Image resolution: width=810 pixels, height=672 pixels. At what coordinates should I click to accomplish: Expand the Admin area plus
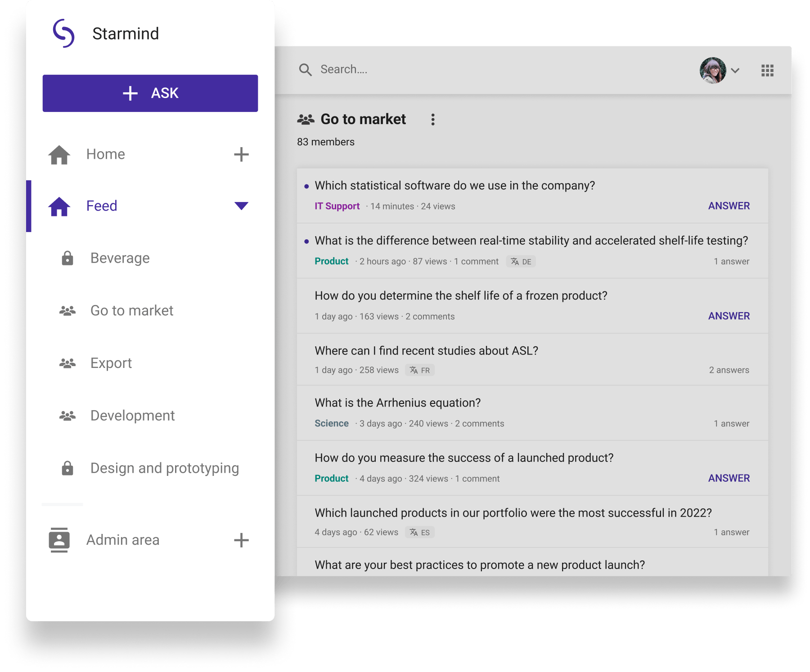coord(241,540)
